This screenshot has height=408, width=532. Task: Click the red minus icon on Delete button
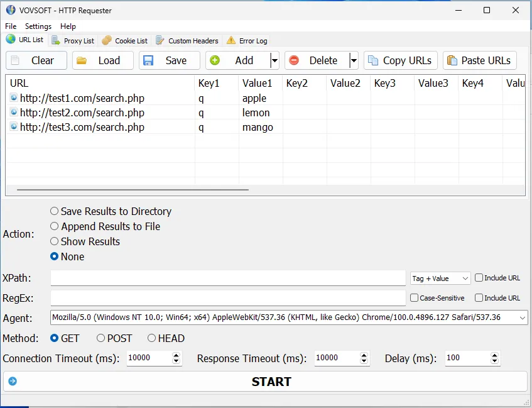click(294, 60)
